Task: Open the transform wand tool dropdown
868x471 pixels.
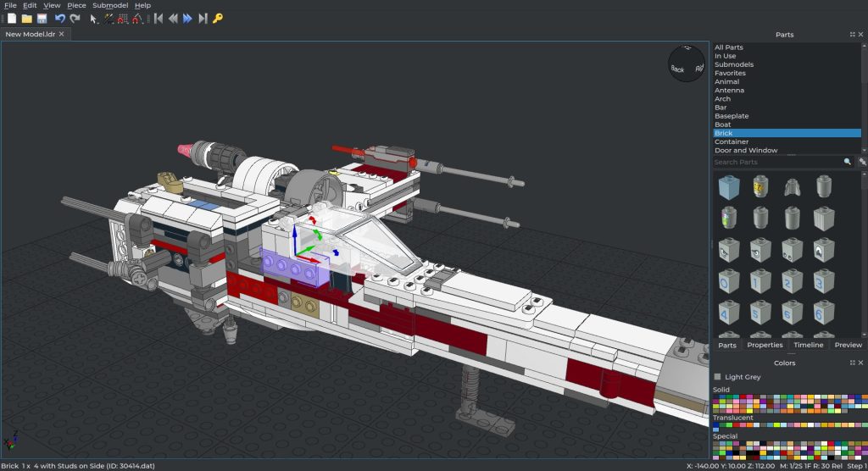Action: click(x=108, y=19)
